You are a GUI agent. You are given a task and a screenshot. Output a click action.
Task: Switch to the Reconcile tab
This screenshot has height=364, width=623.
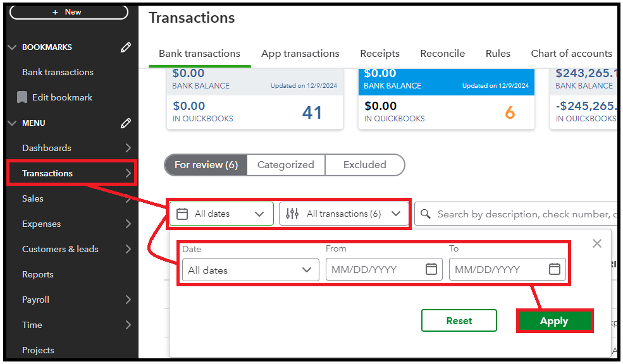(x=442, y=54)
